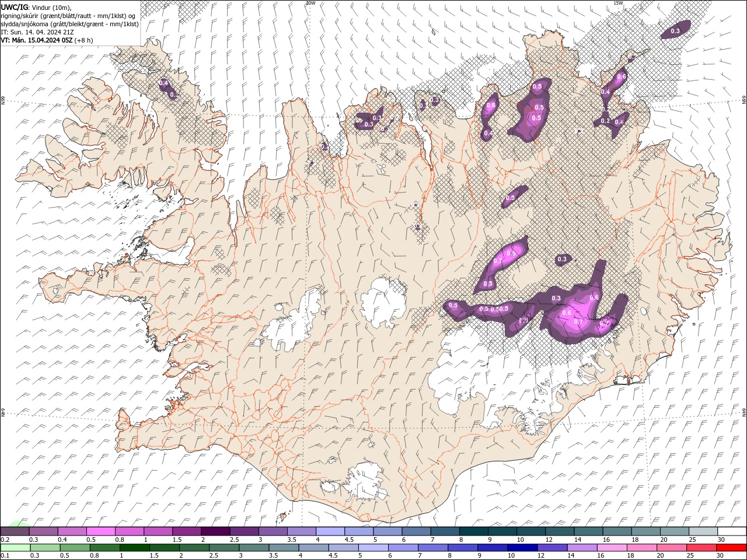Pick the snow legend swatch labelled 0.8

(129, 531)
